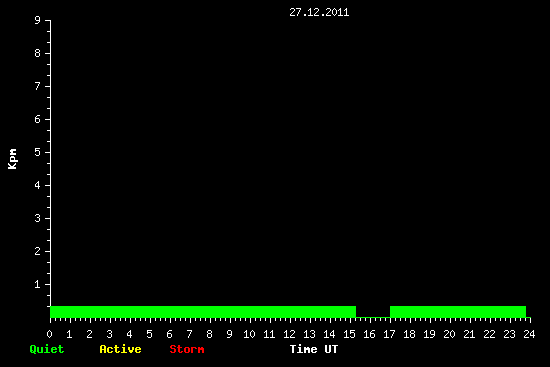Click the hour 0 tick label
The width and height of the screenshot is (550, 367).
coord(49,334)
